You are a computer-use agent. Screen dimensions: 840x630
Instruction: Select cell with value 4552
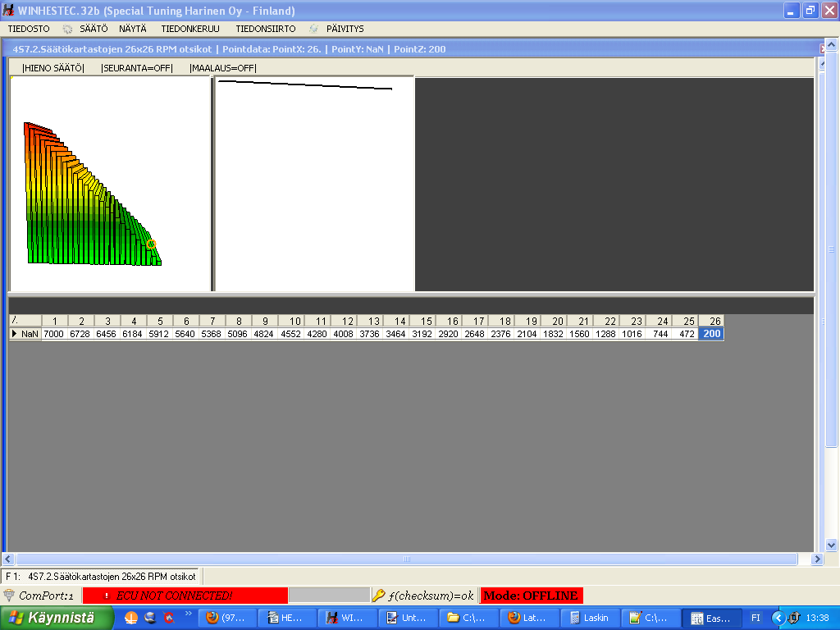tap(291, 334)
